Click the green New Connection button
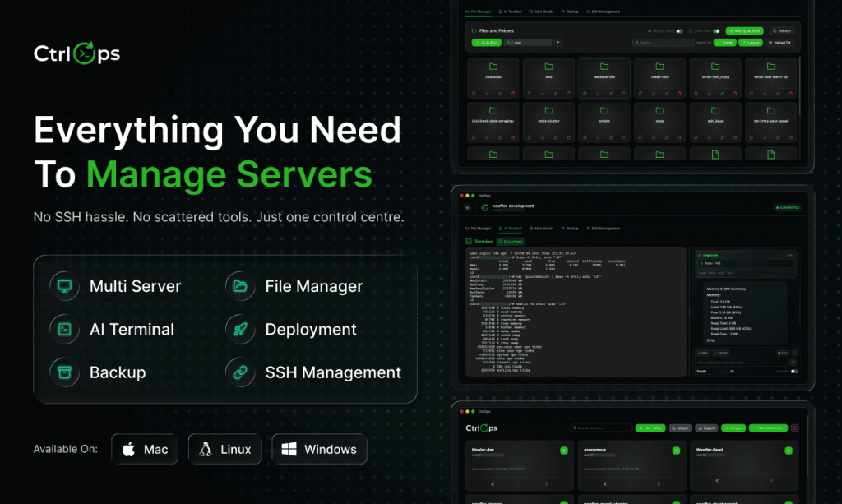This screenshot has height=504, width=842. click(769, 428)
